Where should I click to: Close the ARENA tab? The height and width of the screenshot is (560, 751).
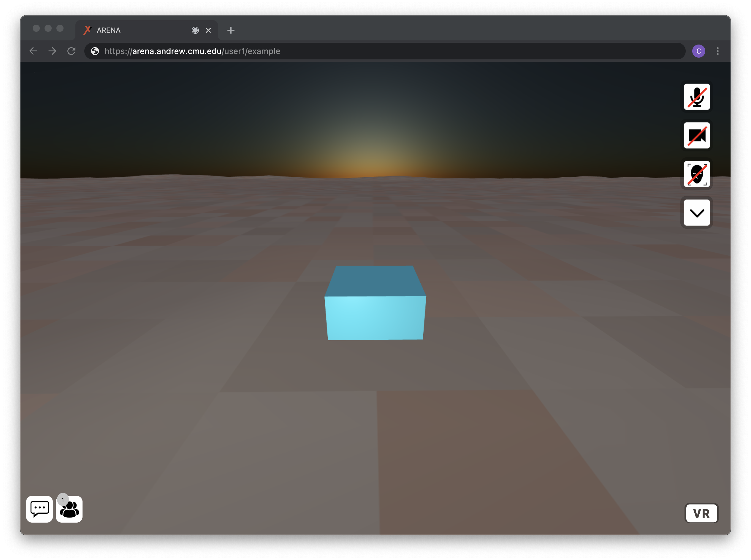[208, 30]
